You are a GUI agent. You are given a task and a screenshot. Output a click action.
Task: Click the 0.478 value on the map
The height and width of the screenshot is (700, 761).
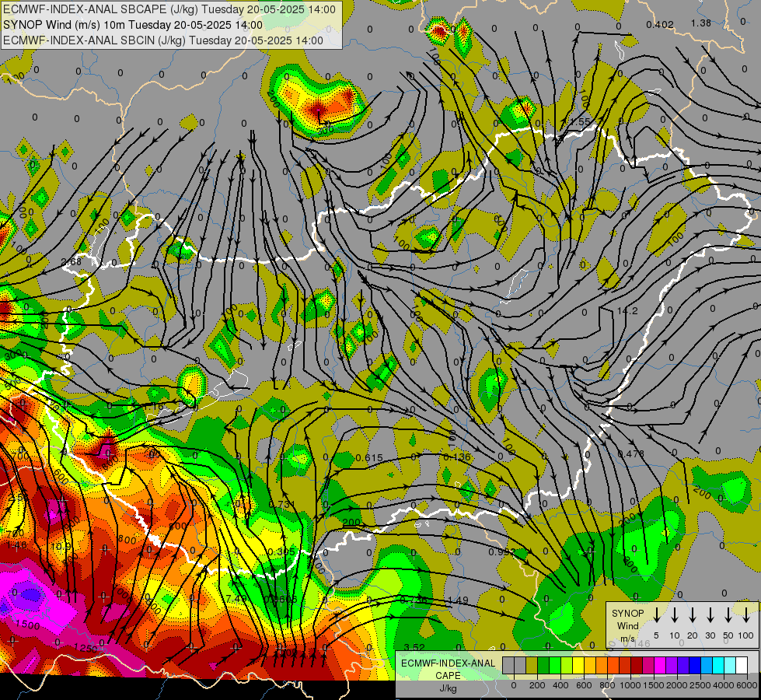631,453
